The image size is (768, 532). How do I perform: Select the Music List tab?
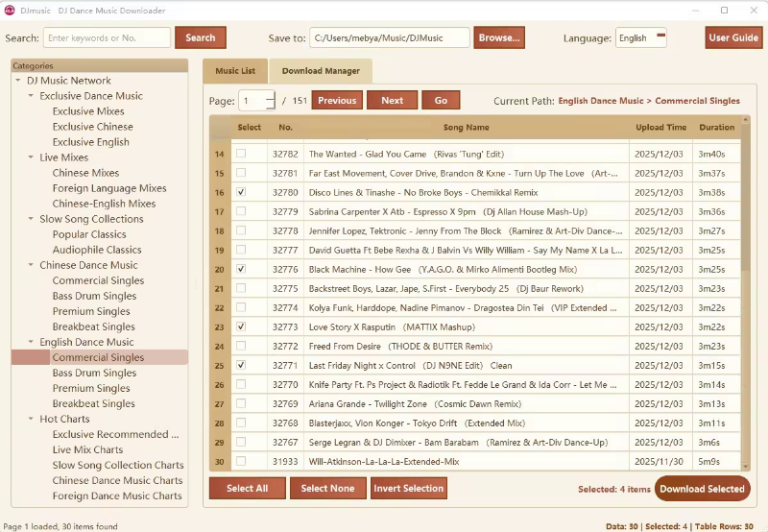coord(235,71)
